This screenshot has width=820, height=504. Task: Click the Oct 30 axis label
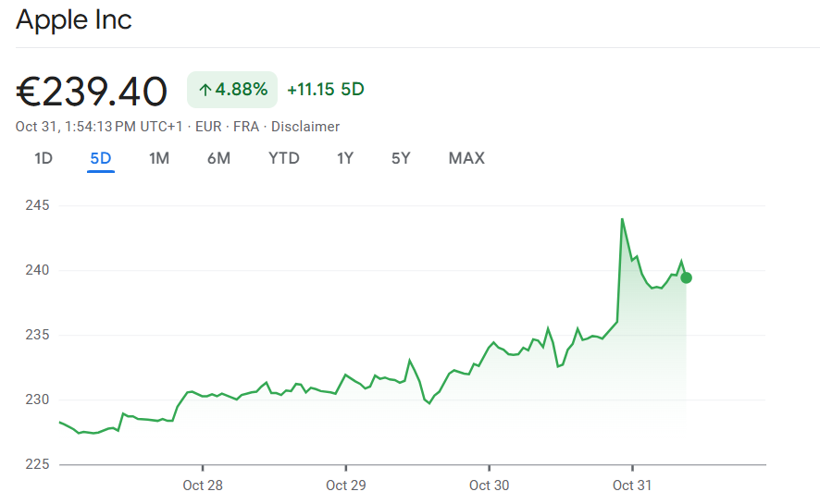coord(489,485)
